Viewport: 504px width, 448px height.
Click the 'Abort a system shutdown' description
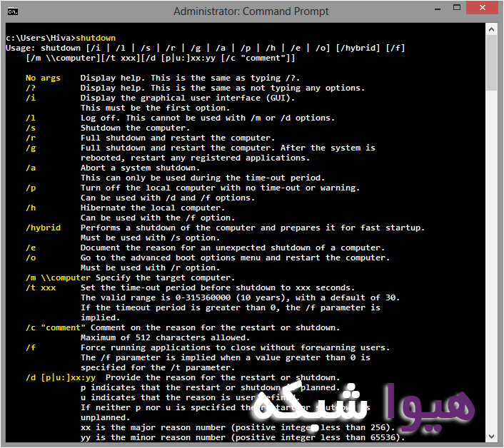point(140,168)
